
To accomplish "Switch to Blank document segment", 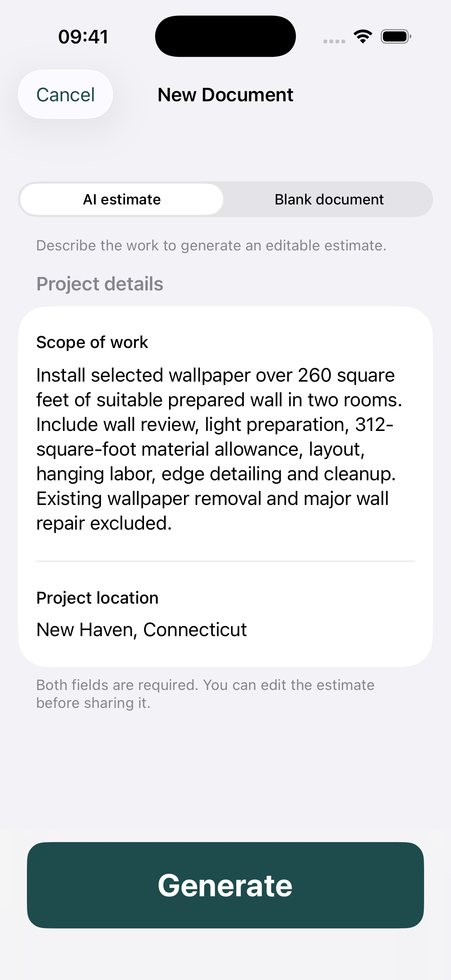I will coord(329,199).
